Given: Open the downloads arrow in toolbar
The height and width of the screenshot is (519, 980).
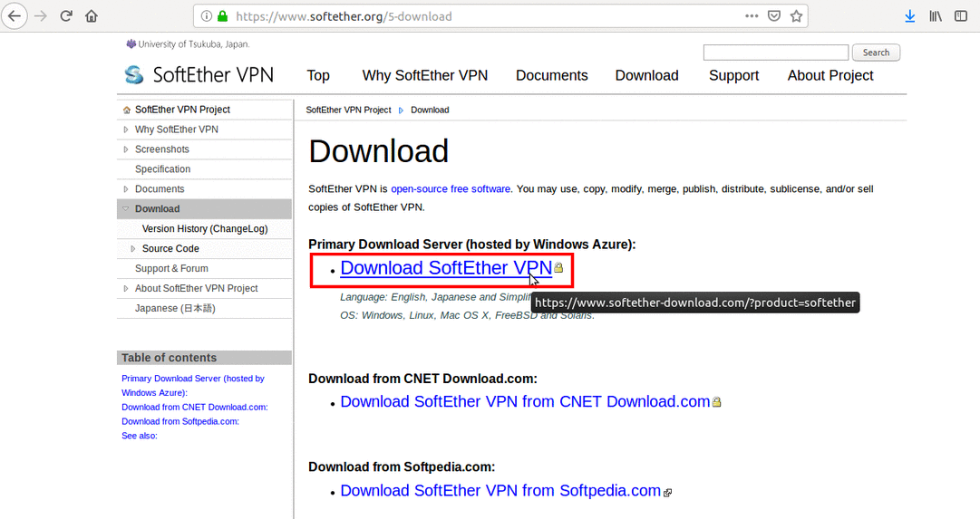Looking at the screenshot, I should click(910, 16).
